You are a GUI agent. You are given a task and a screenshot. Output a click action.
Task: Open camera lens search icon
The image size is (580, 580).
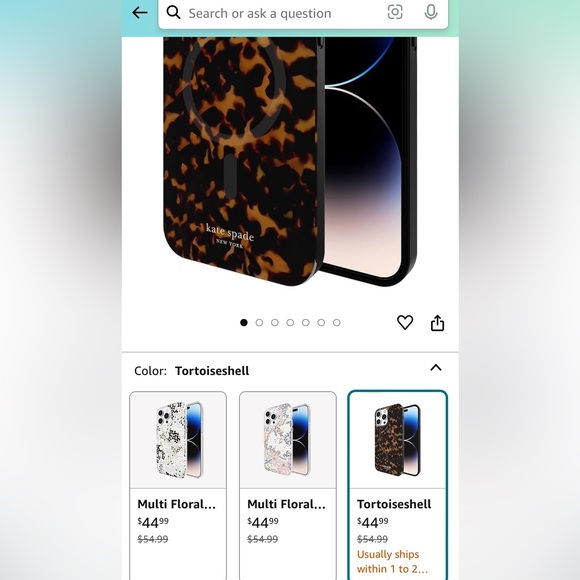[395, 12]
